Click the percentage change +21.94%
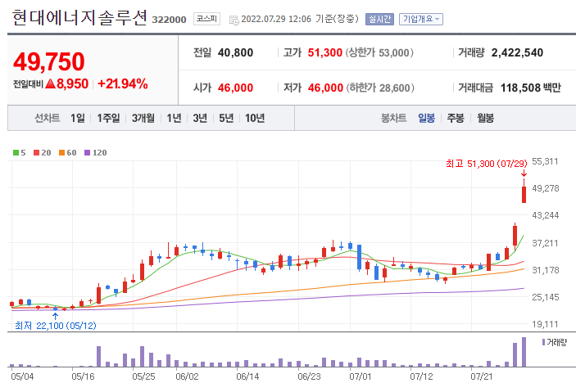576x392 pixels. 123,84
